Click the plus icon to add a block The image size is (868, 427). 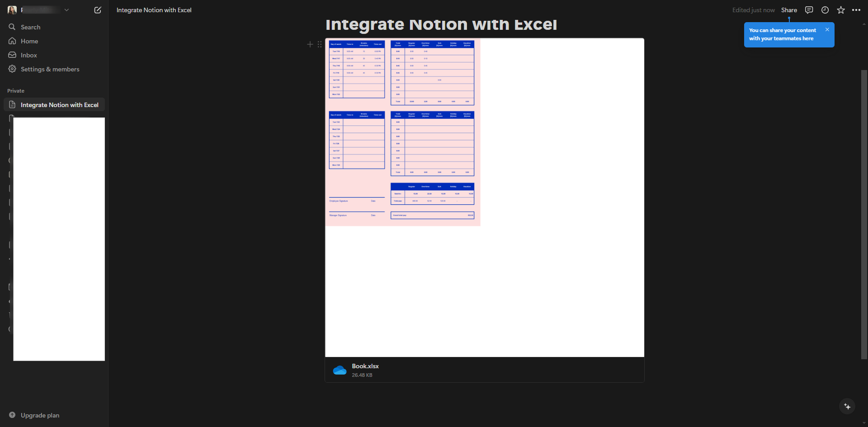coord(310,44)
